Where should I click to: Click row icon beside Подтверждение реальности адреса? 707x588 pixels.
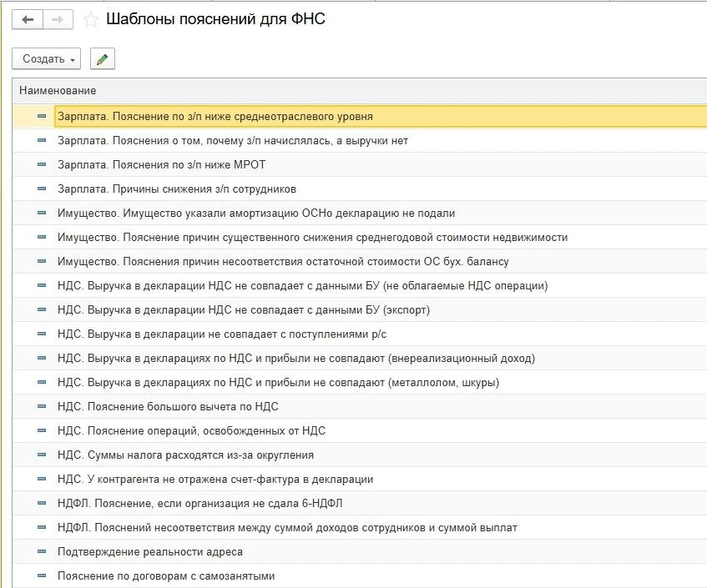coord(42,552)
